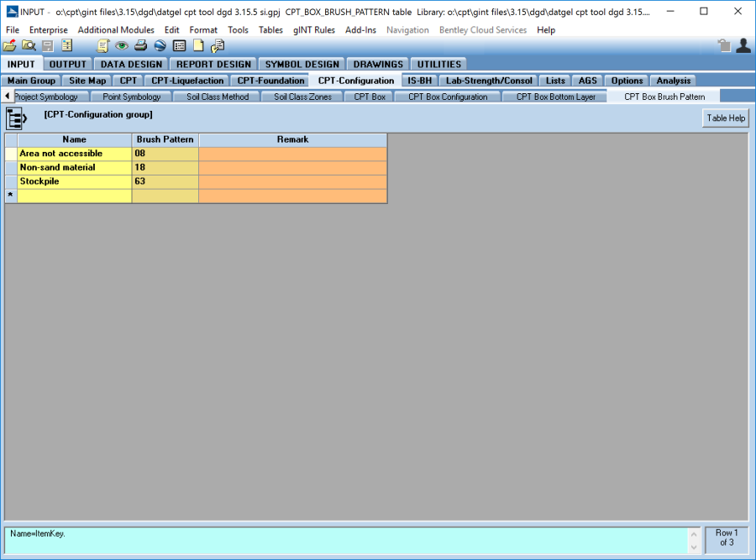The image size is (756, 560).
Task: Select the Soil Class Zones table tab
Action: (x=302, y=97)
